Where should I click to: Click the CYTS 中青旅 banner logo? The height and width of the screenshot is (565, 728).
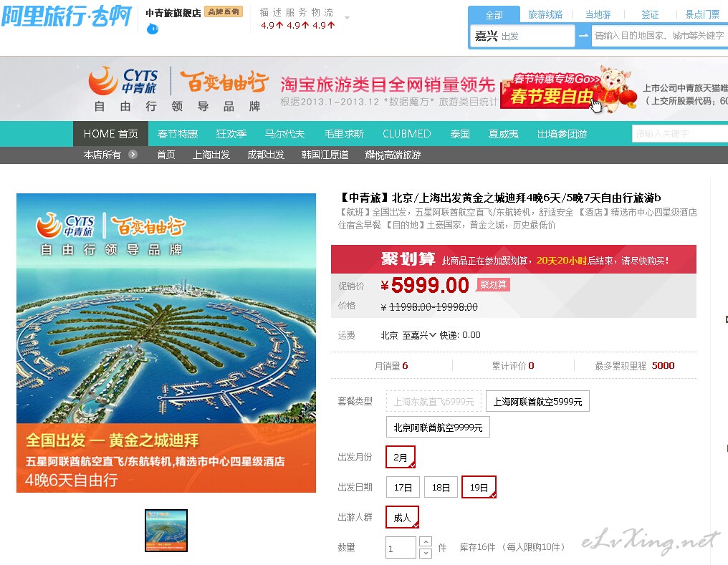click(x=123, y=81)
